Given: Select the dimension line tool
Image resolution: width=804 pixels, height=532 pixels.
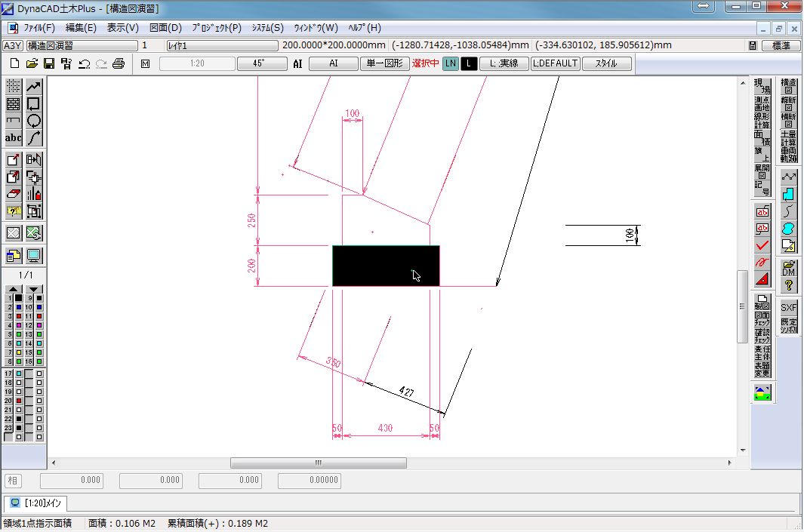Looking at the screenshot, I should [x=14, y=121].
